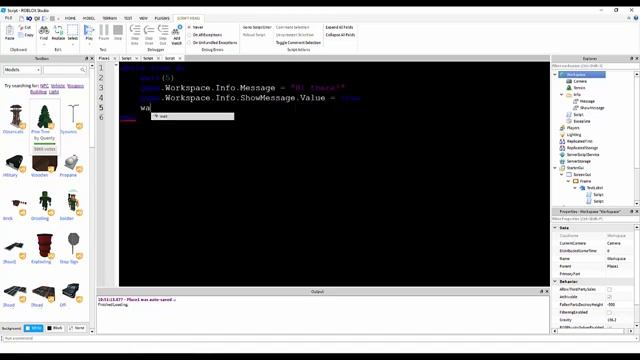Start the game with Play icon
640x360 pixels.
89,30
